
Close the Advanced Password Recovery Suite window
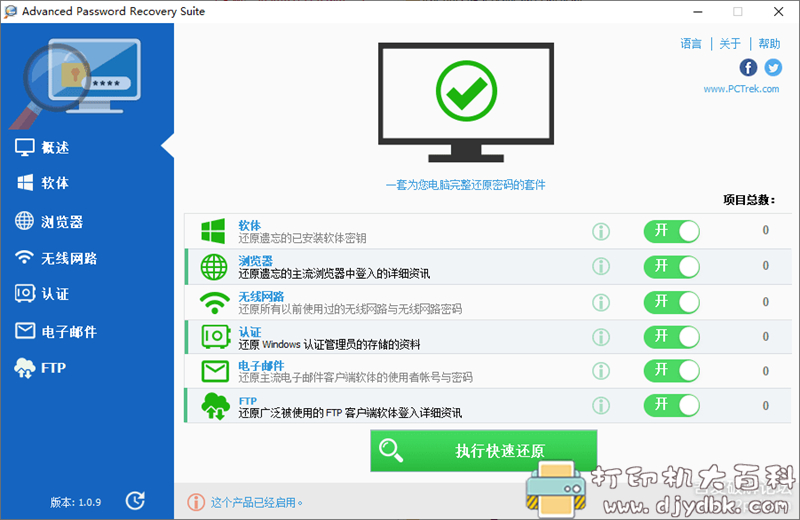tap(779, 12)
